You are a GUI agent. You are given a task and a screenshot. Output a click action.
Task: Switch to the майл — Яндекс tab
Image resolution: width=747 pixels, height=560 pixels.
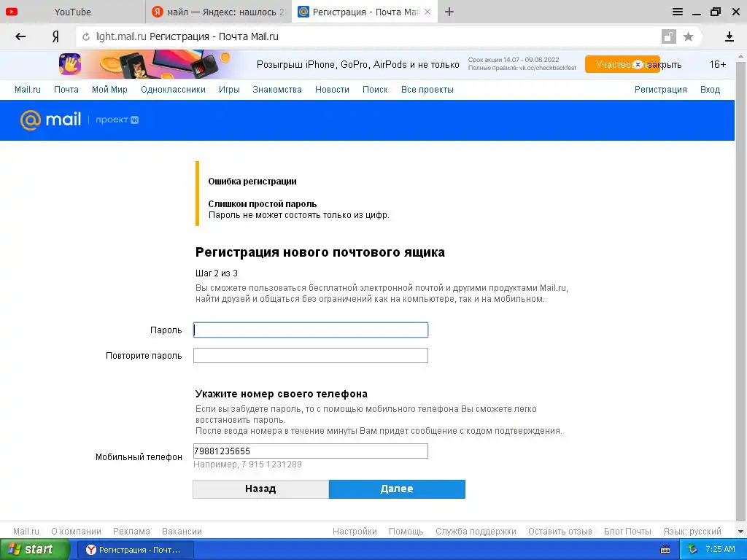click(218, 12)
